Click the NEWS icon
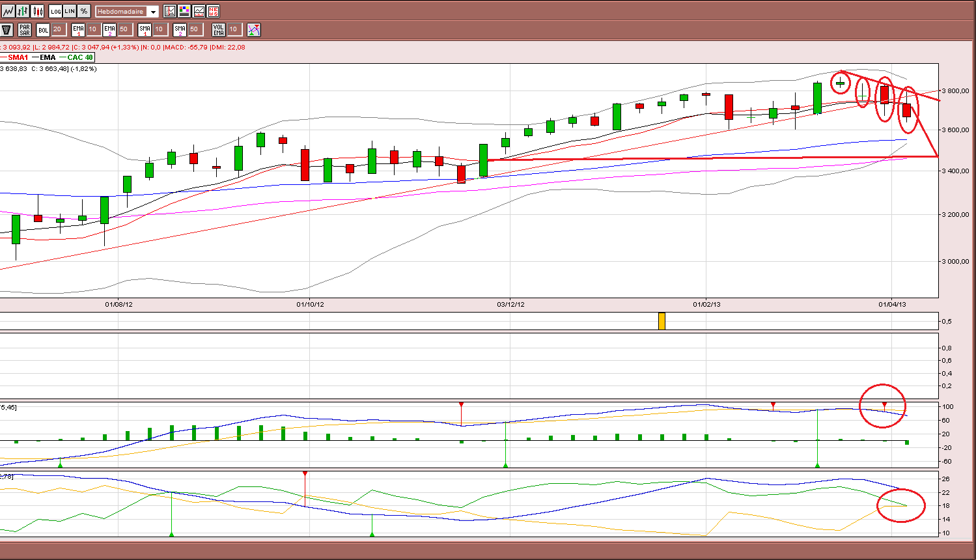Image resolution: width=976 pixels, height=560 pixels. 213,11
